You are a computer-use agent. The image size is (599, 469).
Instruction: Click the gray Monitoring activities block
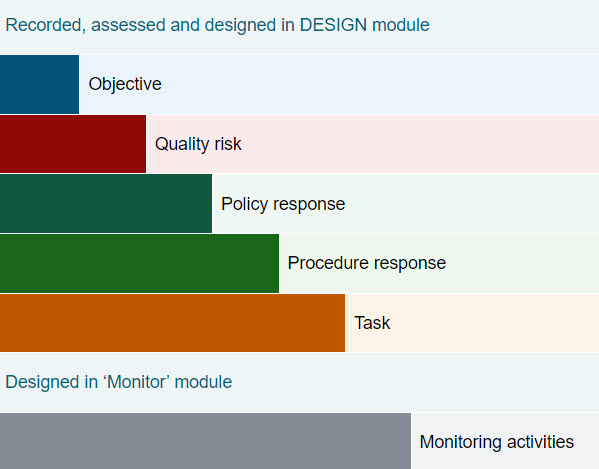(206, 441)
